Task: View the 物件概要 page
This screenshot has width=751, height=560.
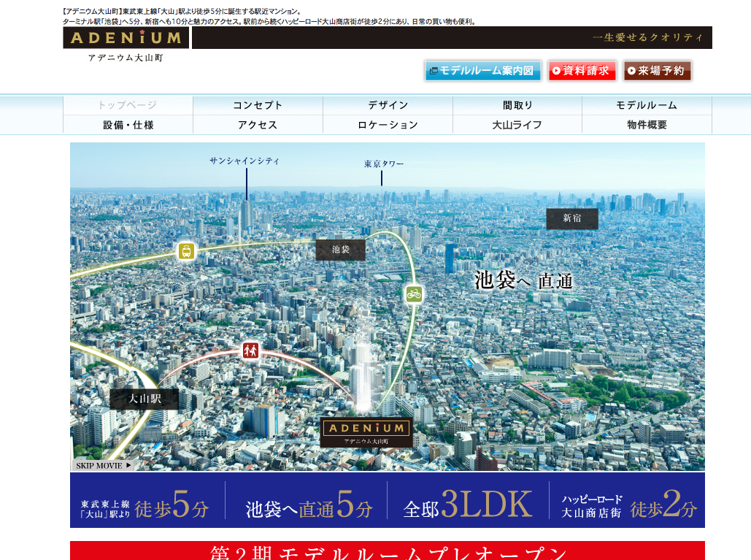Action: tap(647, 125)
